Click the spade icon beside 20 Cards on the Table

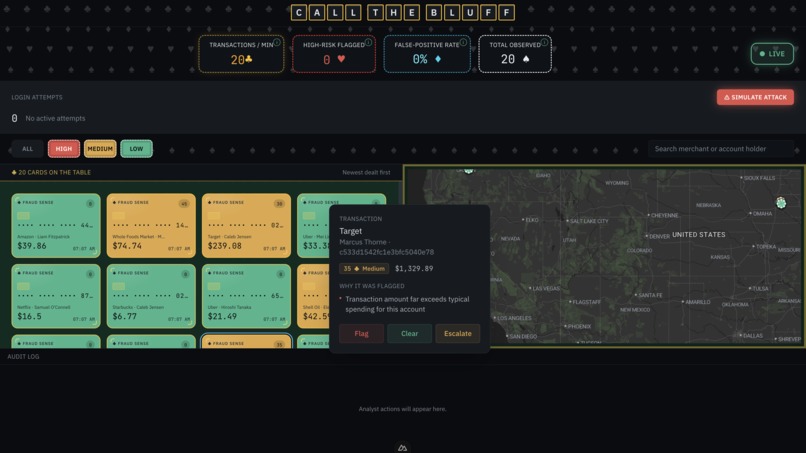(14, 172)
